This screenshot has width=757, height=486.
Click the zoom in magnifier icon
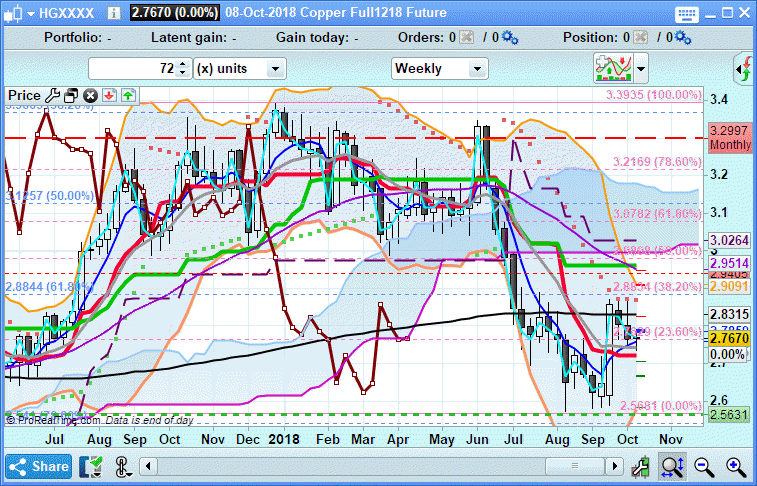[736, 467]
